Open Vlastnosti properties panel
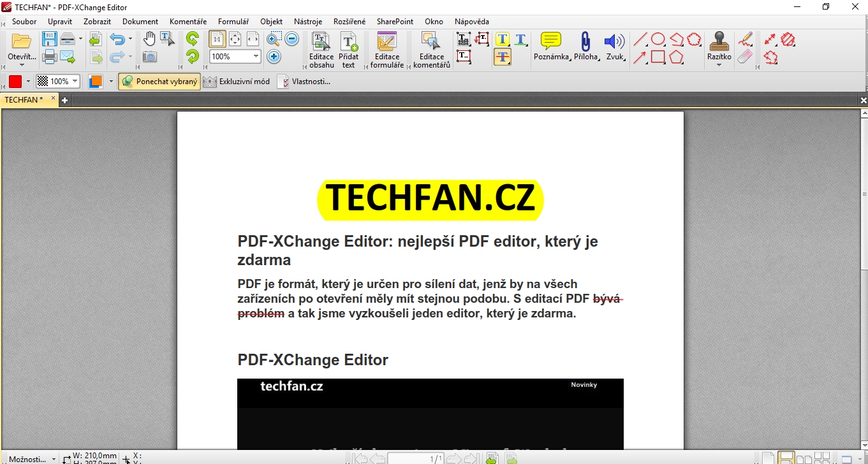 304,82
